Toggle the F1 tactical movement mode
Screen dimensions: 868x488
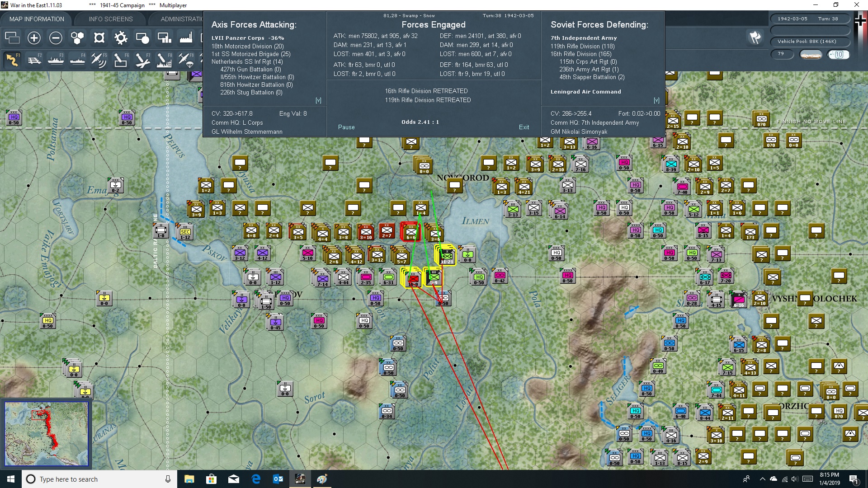12,59
